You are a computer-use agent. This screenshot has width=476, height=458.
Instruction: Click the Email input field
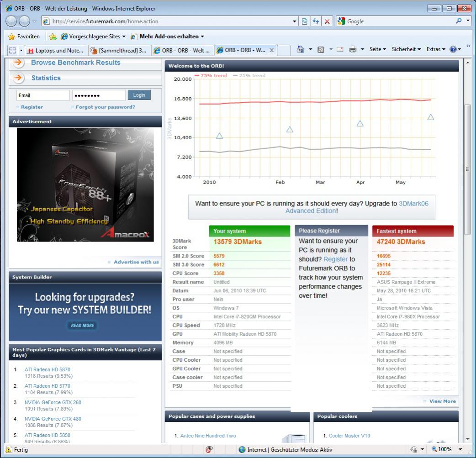click(43, 95)
